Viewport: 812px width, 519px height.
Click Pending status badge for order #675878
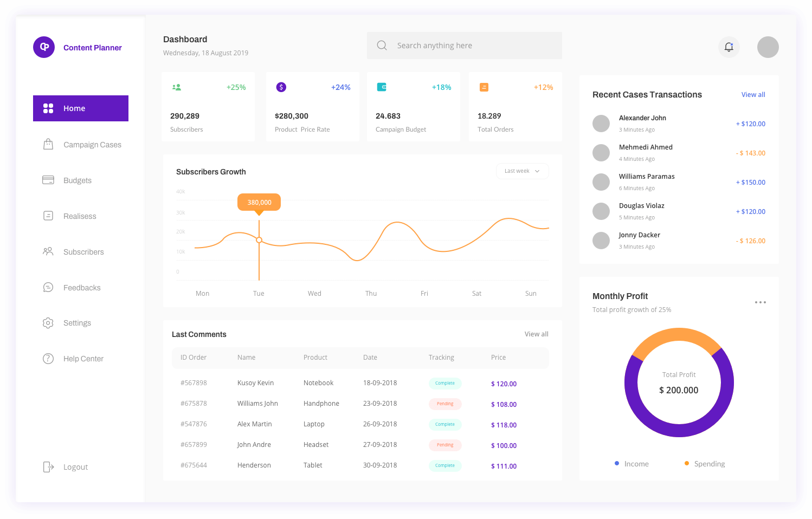[445, 404]
